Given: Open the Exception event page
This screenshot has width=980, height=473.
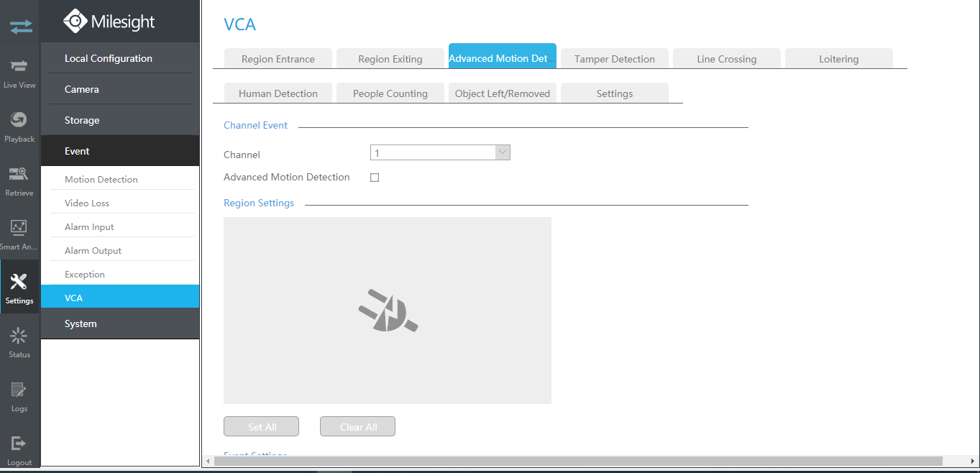Looking at the screenshot, I should coord(120,274).
